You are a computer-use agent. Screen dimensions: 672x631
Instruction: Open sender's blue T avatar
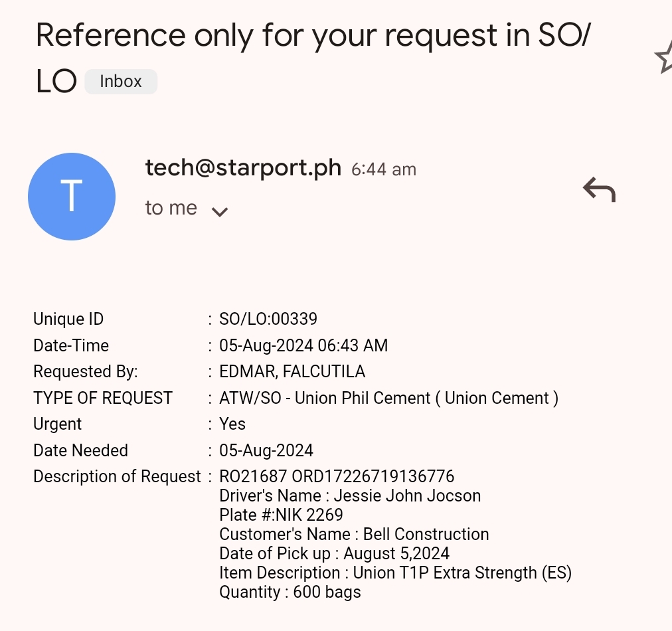coord(72,197)
